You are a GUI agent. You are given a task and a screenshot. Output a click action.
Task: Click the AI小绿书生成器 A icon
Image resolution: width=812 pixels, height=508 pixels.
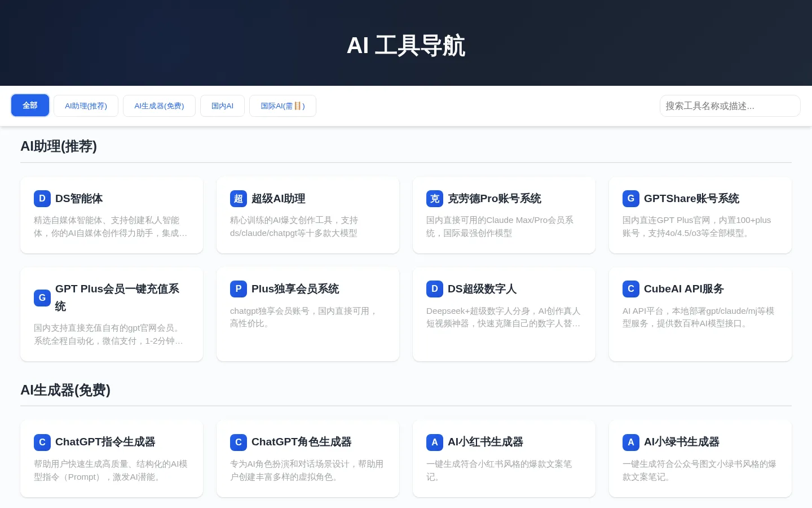tap(631, 442)
